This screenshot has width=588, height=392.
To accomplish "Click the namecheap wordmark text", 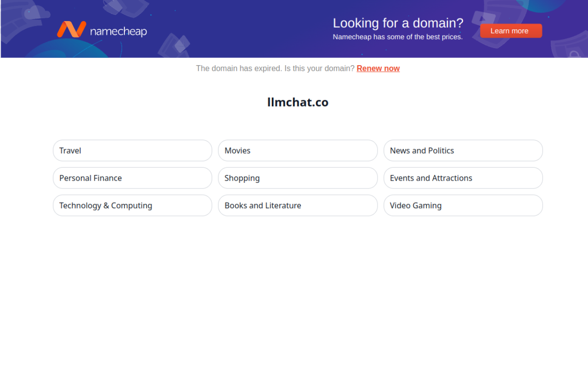I will point(119,31).
